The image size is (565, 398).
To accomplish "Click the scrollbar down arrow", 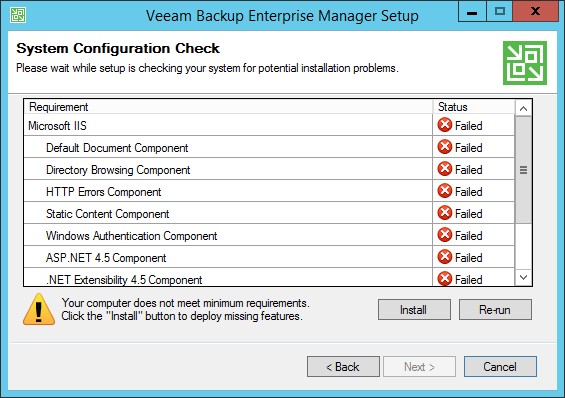I will click(524, 277).
